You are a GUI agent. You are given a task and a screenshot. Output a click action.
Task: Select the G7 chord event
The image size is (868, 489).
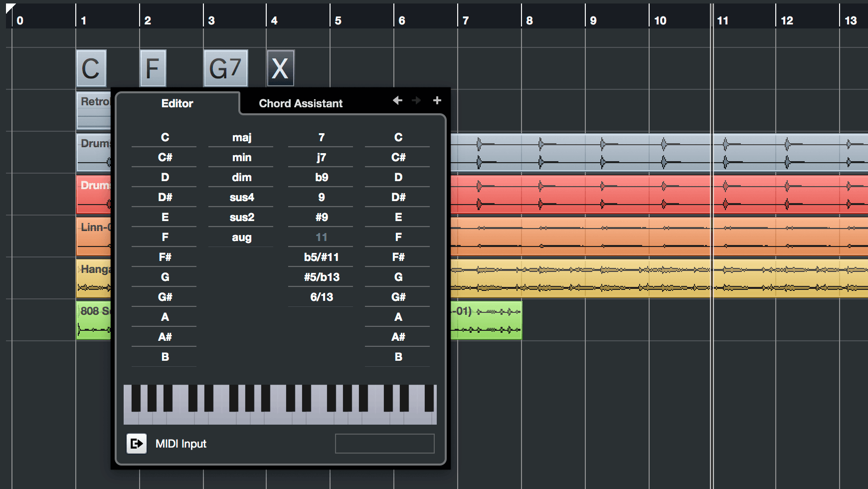[x=226, y=68]
